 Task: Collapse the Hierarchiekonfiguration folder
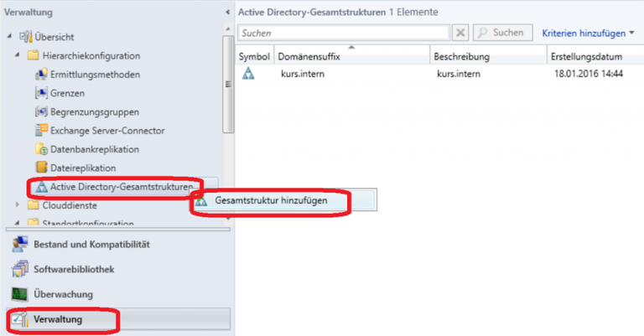(x=19, y=56)
